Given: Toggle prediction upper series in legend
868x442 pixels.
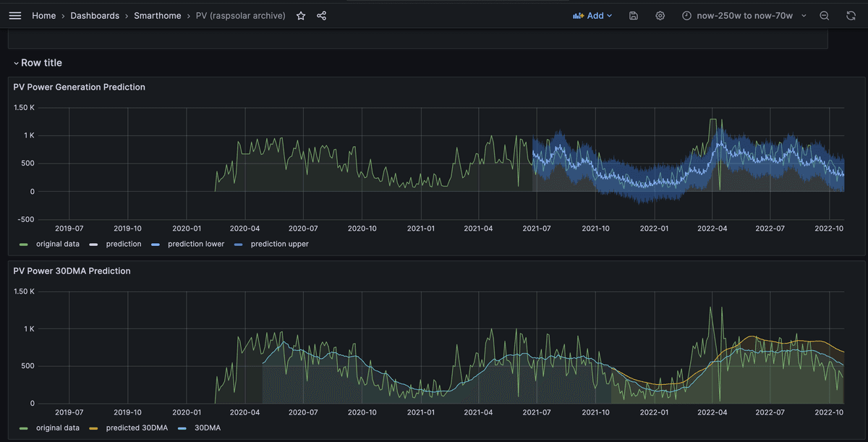Looking at the screenshot, I should pos(279,244).
